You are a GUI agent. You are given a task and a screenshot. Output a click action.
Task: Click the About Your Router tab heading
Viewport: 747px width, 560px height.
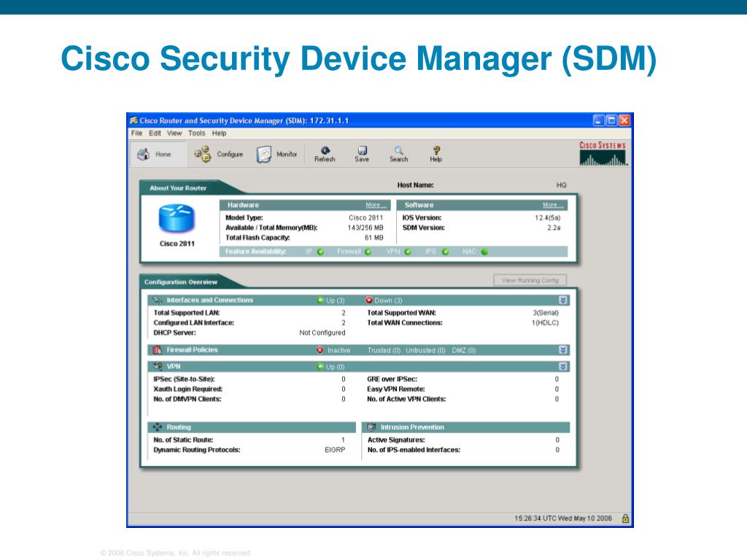pos(178,188)
